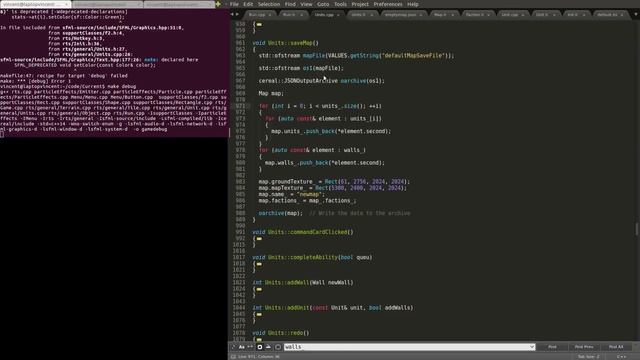Select the first terminal tab
This screenshot has height=360, width=640.
36,4
